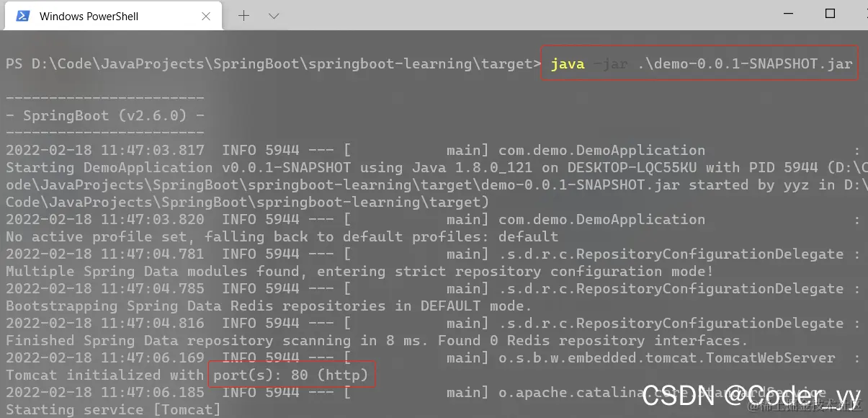Click the line containing 'started by yyz in'
Screen dimensions: 868x418
437,184
